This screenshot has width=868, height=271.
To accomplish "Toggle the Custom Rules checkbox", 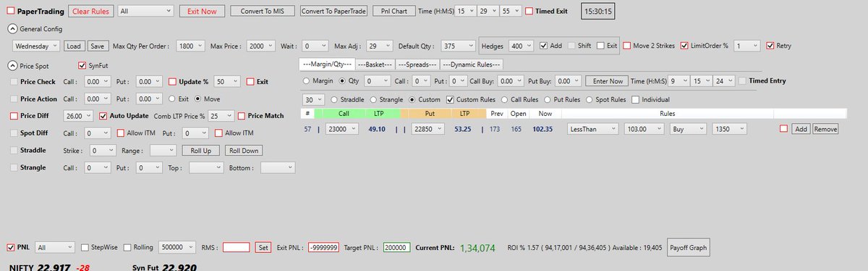I will tap(451, 99).
